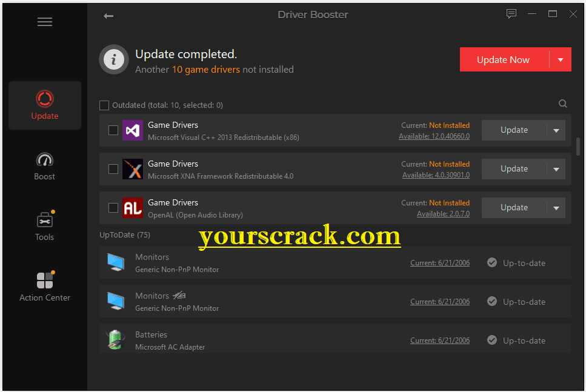Open the Update section in sidebar

[x=45, y=105]
